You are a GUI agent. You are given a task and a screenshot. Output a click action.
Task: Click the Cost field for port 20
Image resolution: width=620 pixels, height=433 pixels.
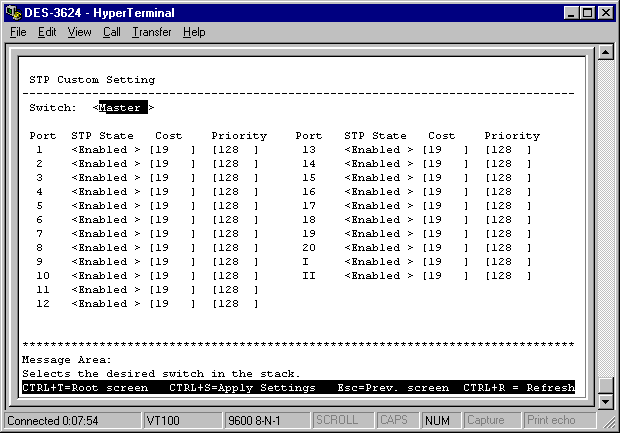(x=445, y=248)
